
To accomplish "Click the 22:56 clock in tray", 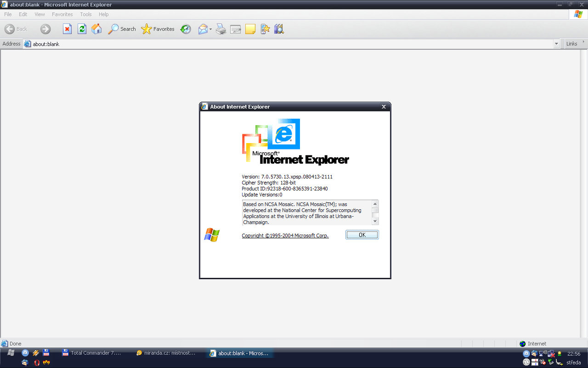I will [x=574, y=354].
